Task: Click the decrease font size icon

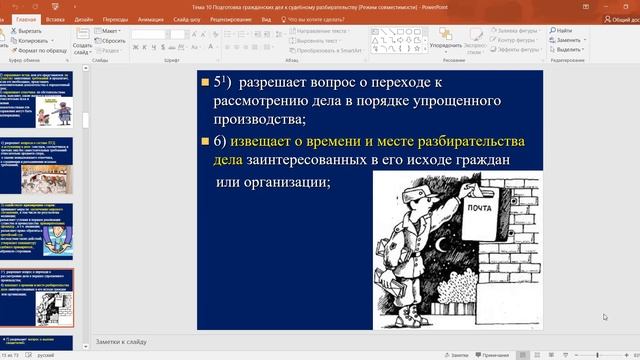Action: (x=203, y=35)
